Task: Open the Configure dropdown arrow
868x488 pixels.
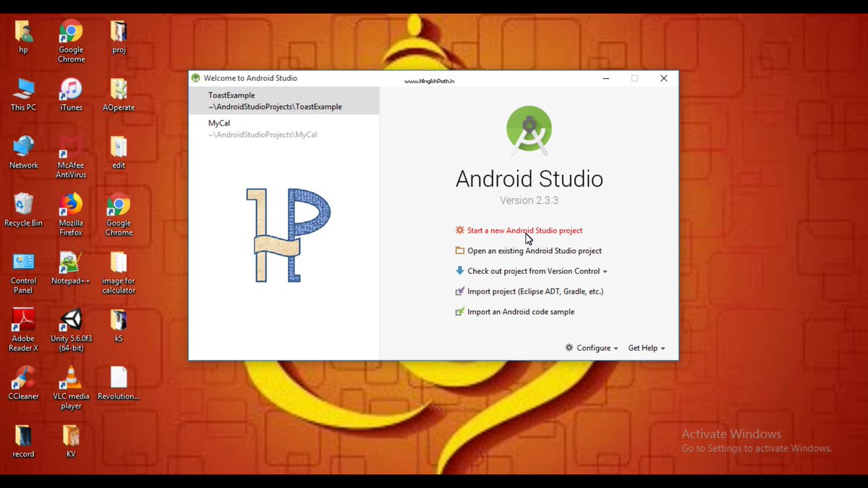Action: 616,348
